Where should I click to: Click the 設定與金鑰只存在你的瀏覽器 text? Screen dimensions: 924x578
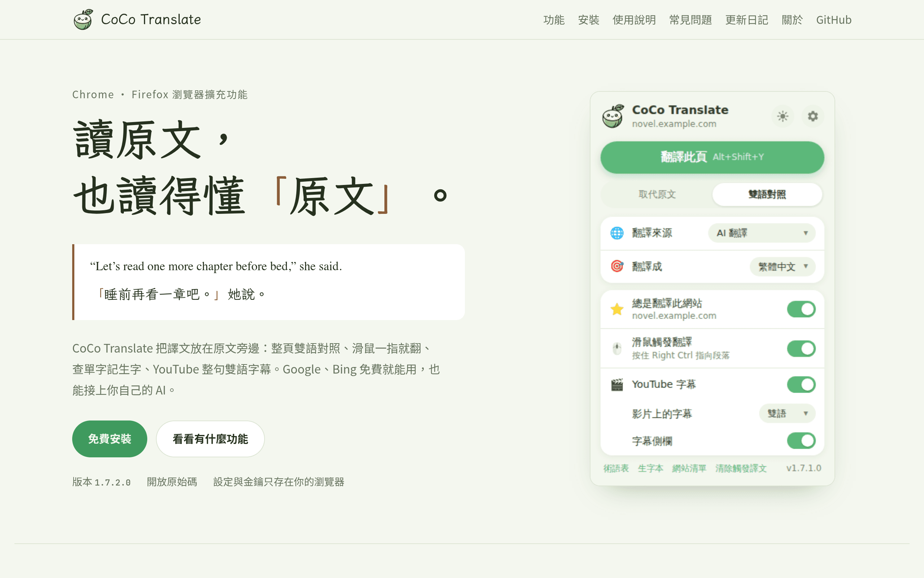pos(279,482)
